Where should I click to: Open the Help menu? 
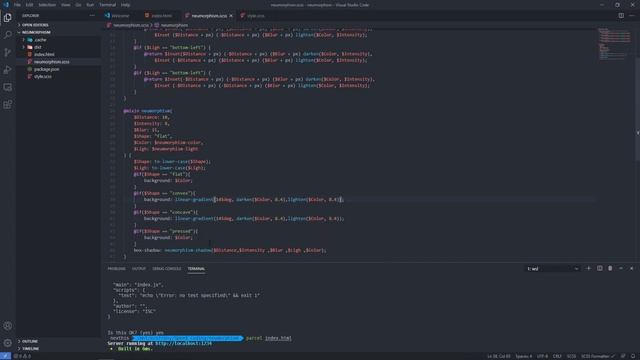click(x=125, y=5)
